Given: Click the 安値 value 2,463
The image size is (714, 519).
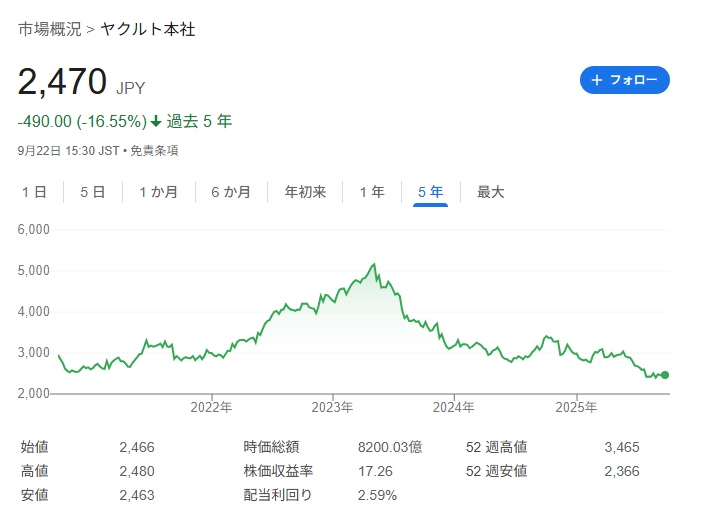Looking at the screenshot, I should (x=137, y=495).
